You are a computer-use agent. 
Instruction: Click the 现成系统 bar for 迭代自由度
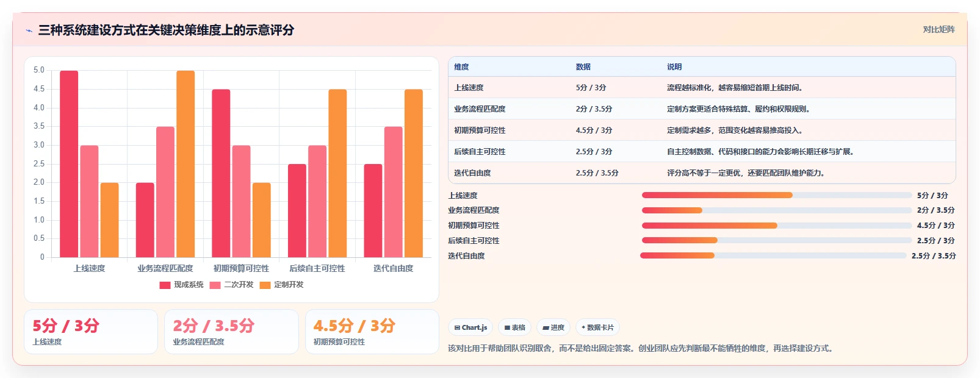point(373,211)
